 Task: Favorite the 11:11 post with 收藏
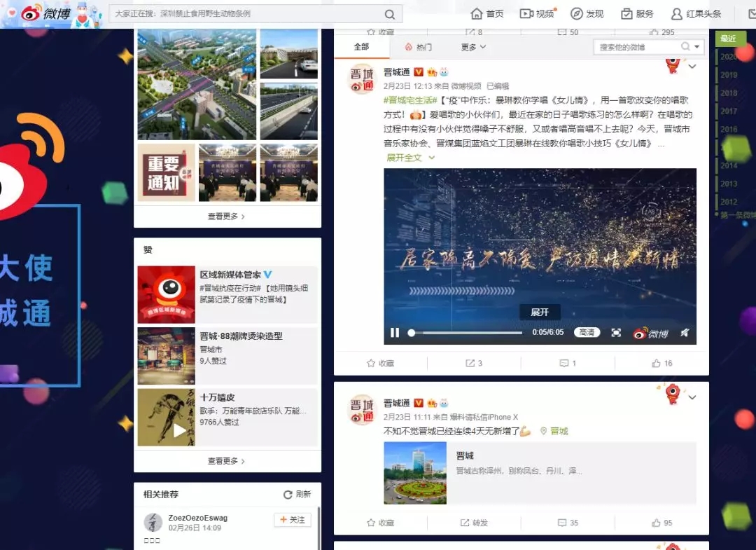[x=380, y=523]
